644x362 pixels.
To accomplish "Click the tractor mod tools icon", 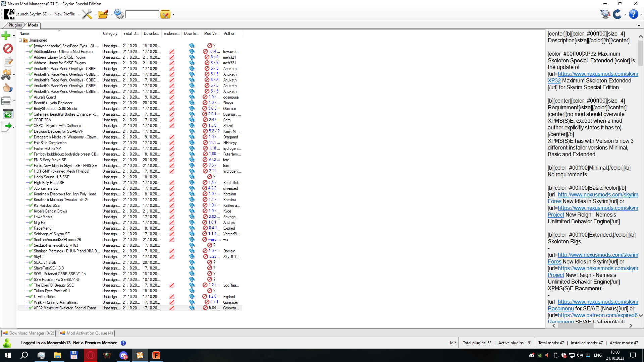I will pyautogui.click(x=6, y=74).
